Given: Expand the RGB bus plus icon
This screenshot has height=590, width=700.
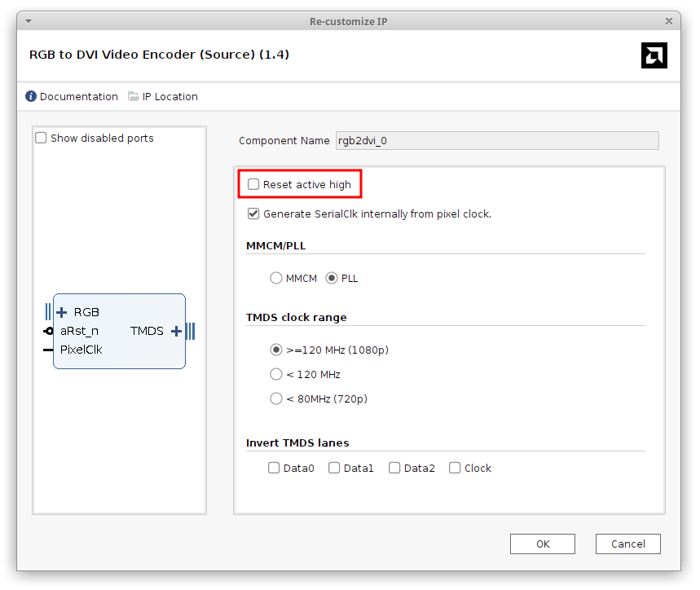Looking at the screenshot, I should coord(62,312).
